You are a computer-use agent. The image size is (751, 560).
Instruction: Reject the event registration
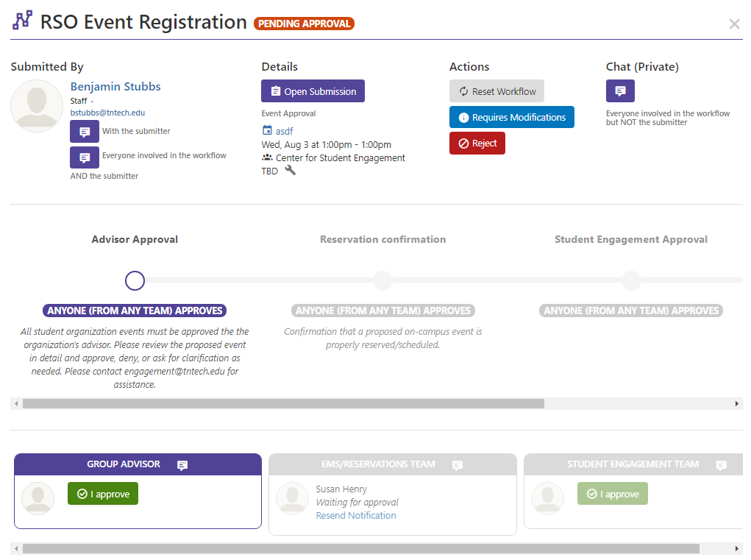pyautogui.click(x=477, y=143)
